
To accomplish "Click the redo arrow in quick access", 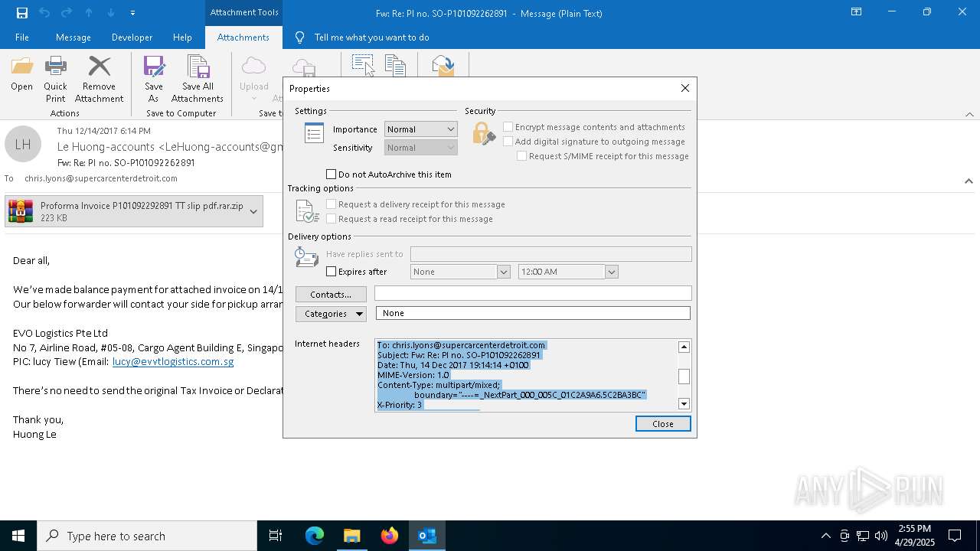I will point(67,12).
